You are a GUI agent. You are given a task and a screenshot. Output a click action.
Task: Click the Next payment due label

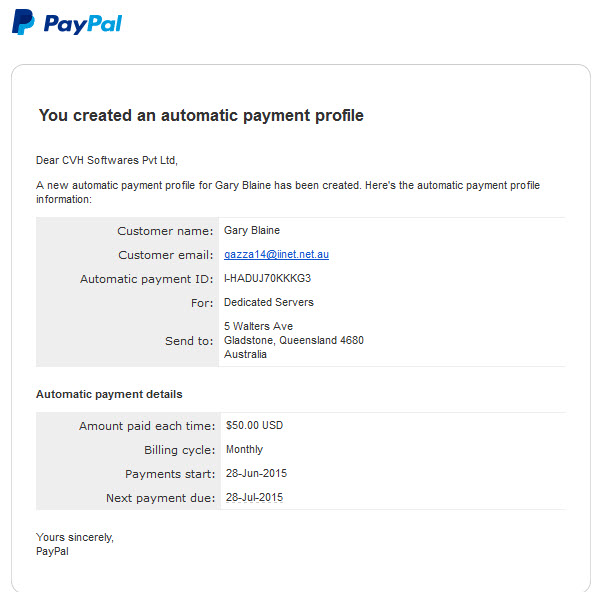point(161,498)
